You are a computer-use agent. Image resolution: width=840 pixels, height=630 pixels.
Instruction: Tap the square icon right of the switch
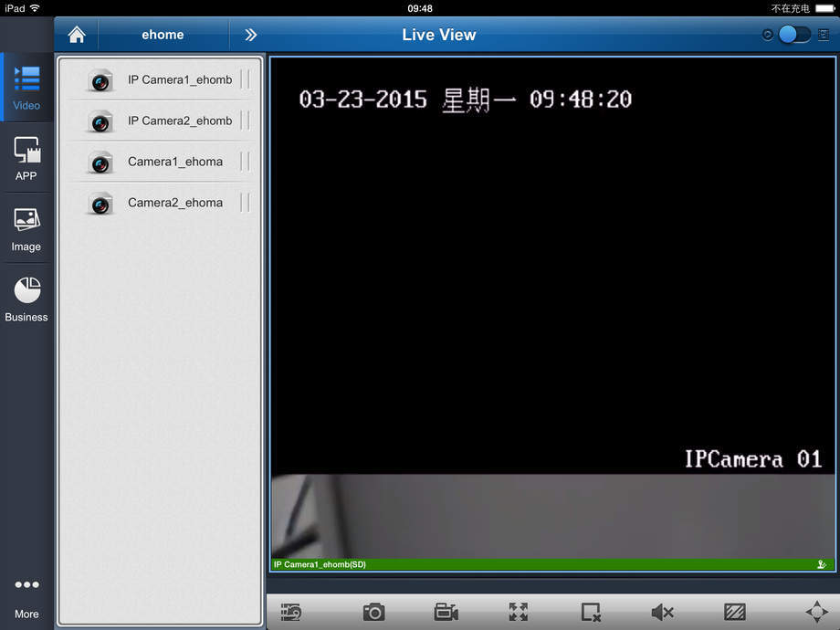[824, 35]
